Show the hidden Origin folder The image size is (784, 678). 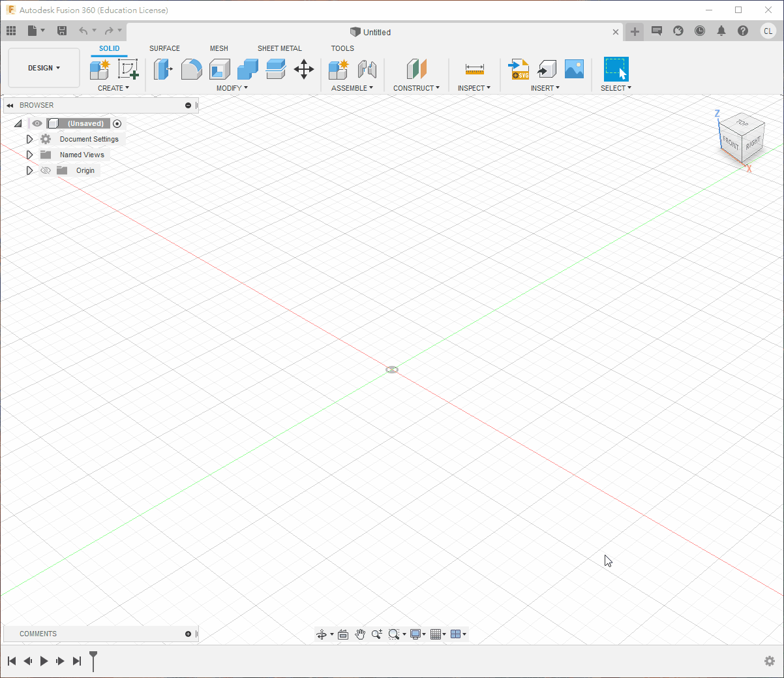46,170
